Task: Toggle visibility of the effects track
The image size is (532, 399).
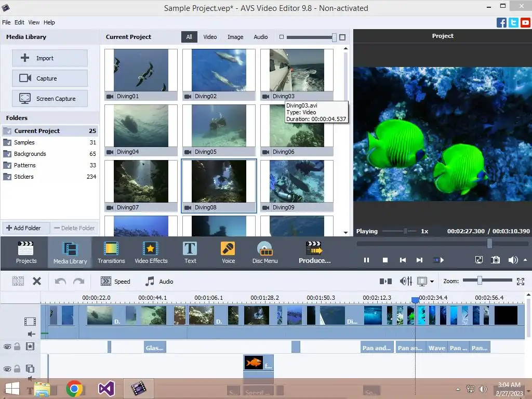Action: click(x=7, y=347)
